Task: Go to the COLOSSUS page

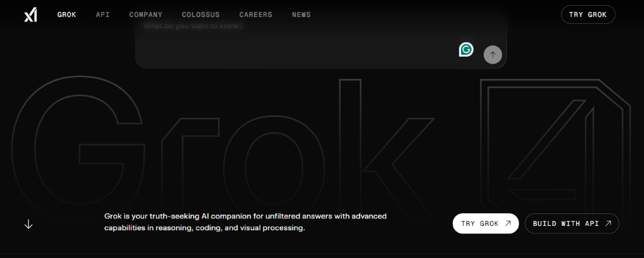Action: coord(201,15)
